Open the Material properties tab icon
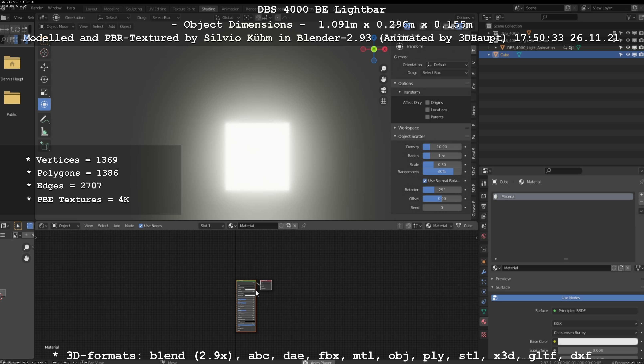This screenshot has width=644, height=364. pos(484,322)
